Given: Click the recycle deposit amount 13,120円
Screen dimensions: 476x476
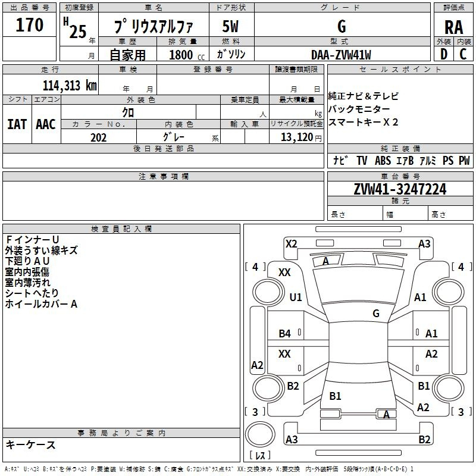Looking at the screenshot, I should pyautogui.click(x=302, y=137).
